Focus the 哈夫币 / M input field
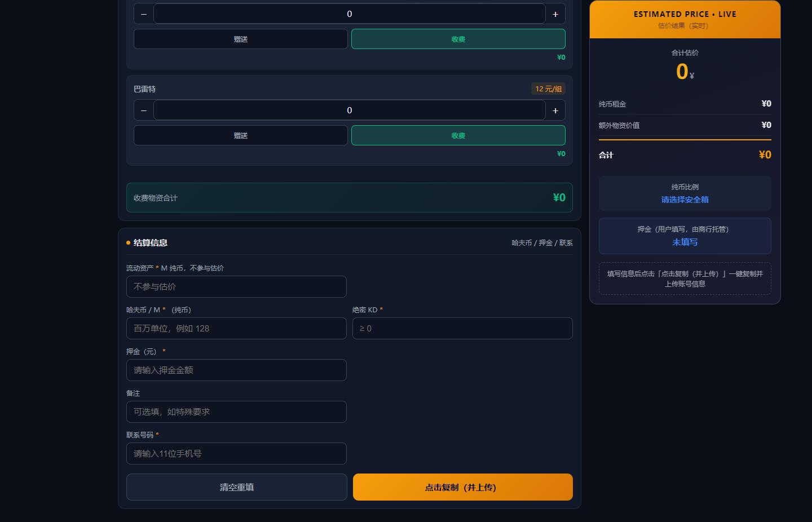The image size is (812, 522). (x=236, y=328)
